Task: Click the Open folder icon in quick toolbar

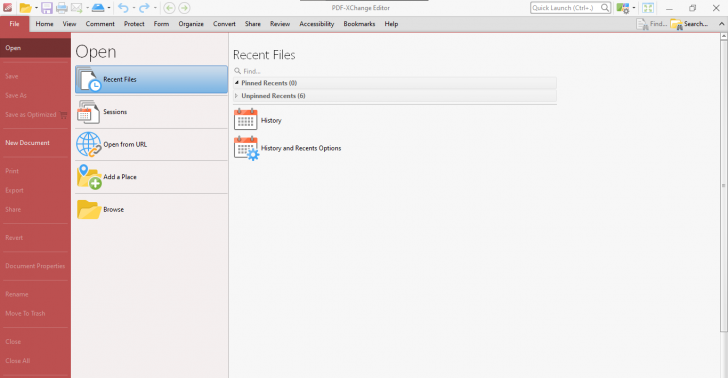Action: (26, 8)
